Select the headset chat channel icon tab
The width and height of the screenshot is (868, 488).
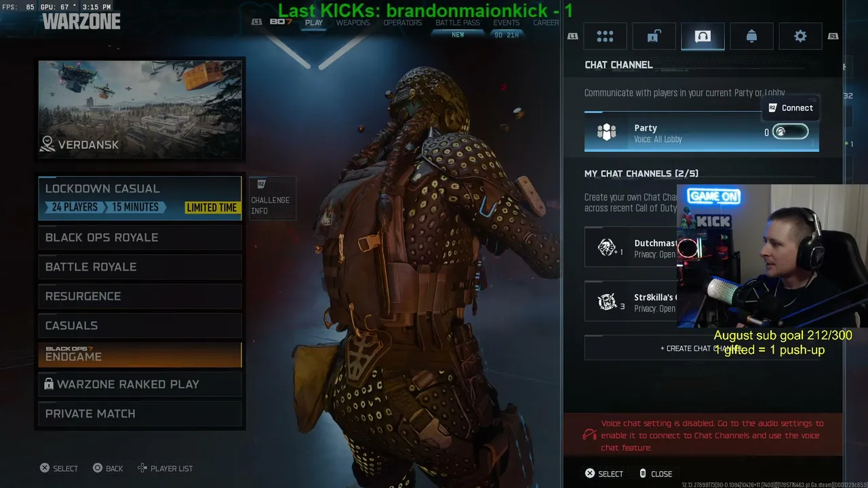(x=703, y=37)
